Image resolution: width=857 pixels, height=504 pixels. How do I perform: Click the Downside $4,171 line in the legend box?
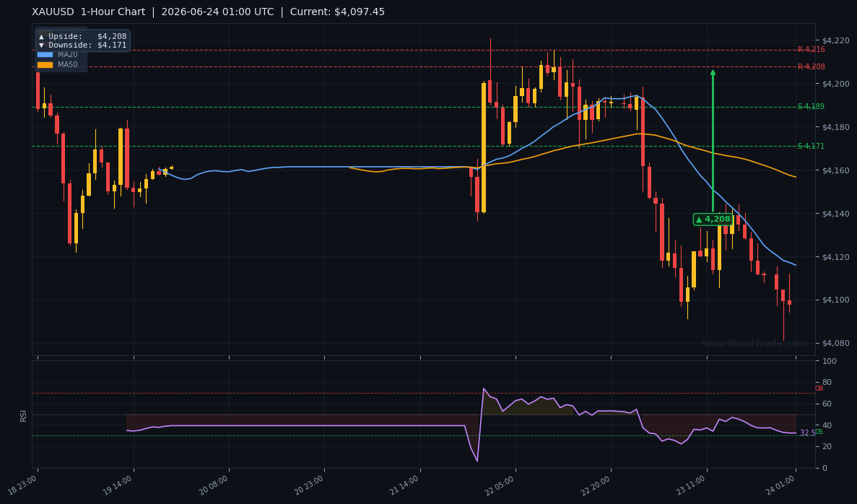coord(82,45)
